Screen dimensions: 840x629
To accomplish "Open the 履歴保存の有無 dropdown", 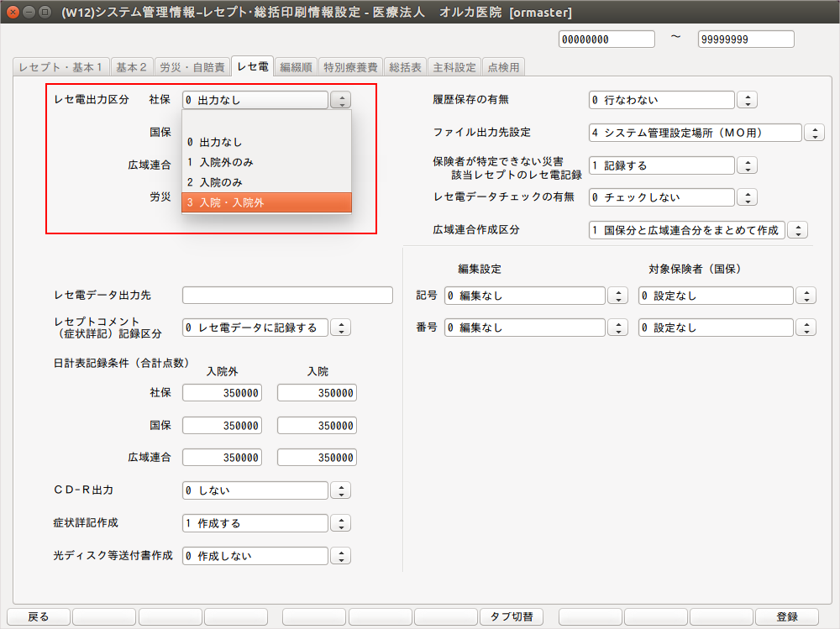I will coord(748,100).
